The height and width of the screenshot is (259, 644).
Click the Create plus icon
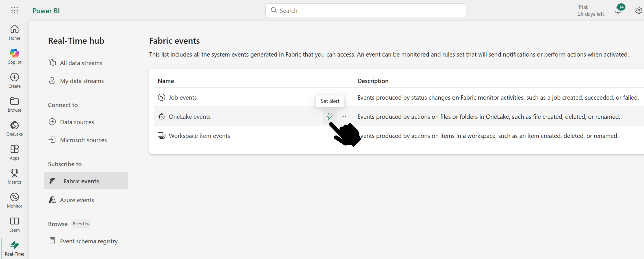point(14,77)
